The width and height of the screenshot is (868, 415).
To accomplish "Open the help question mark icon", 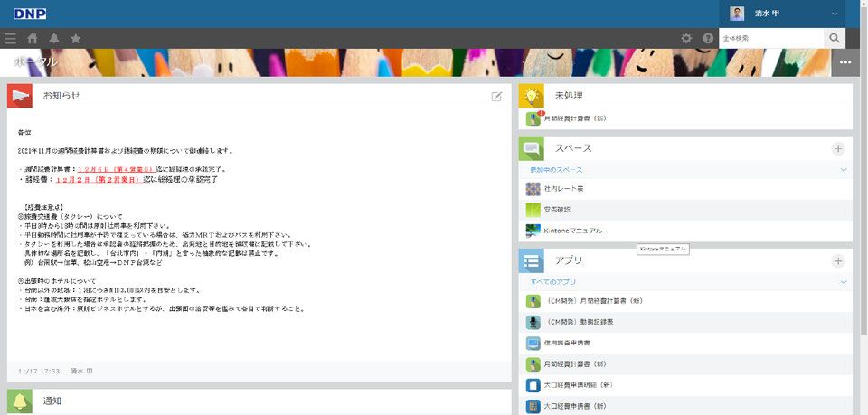I will [x=708, y=39].
